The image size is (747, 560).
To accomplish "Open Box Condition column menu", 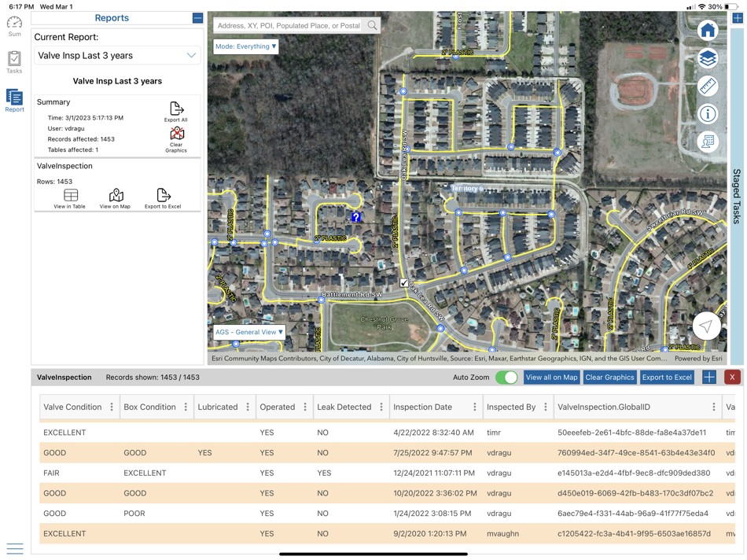I will 186,407.
